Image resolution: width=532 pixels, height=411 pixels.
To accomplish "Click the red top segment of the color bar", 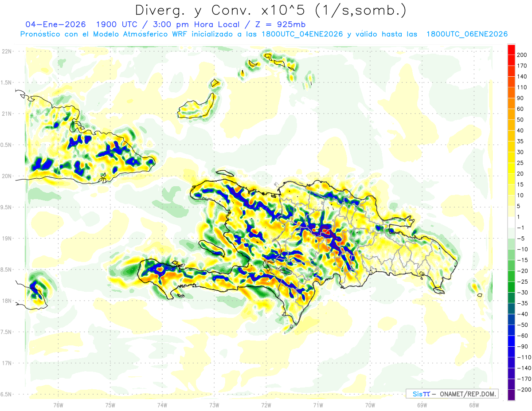I will click(x=512, y=49).
